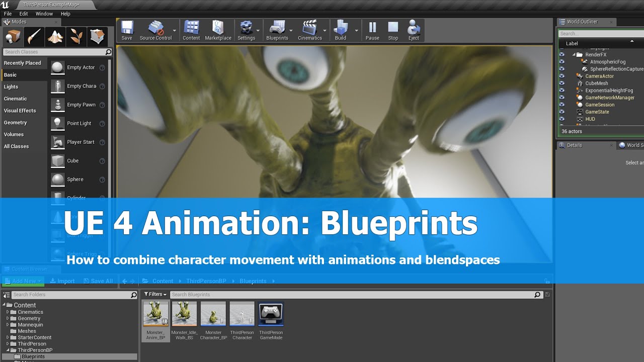Toggle visibility eye for ExponentialHeightFog
The image size is (644, 362).
coord(562,90)
